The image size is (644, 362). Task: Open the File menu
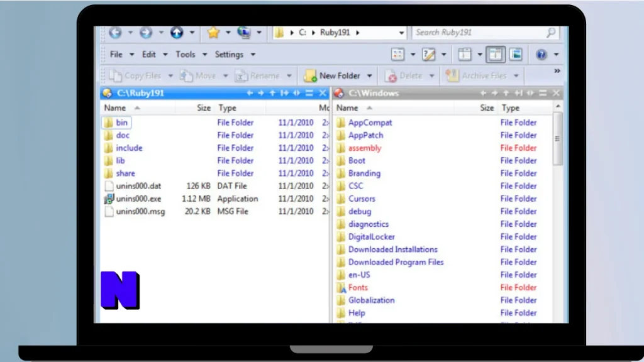(x=116, y=54)
